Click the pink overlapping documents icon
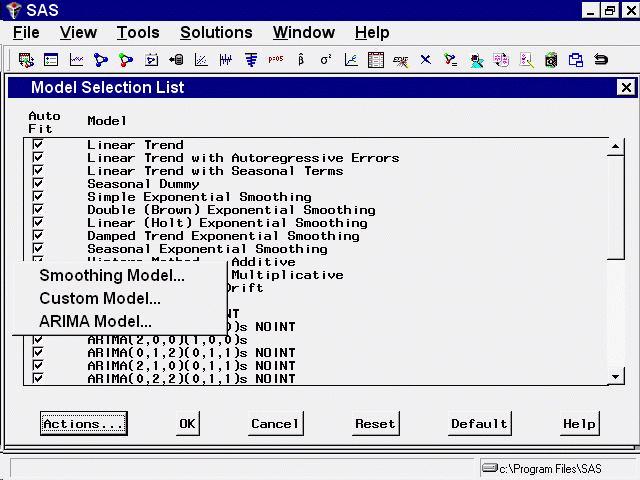Viewport: 640px width, 480px height. (501, 60)
